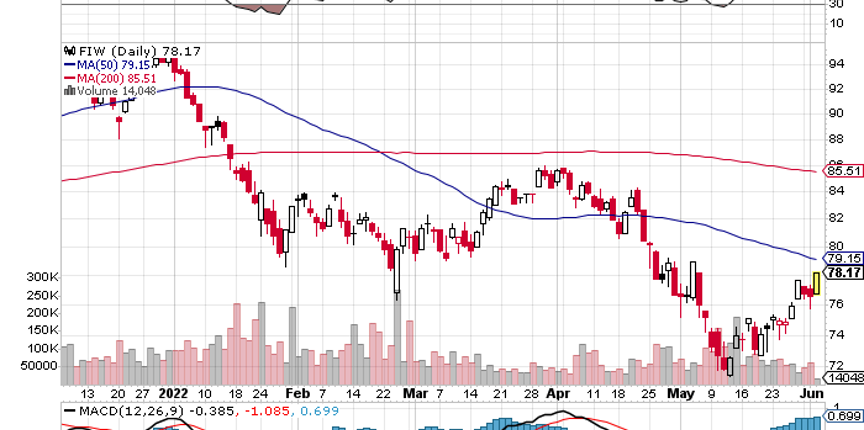Select the 78.17 last price tag
This screenshot has width=864, height=430.
843,272
